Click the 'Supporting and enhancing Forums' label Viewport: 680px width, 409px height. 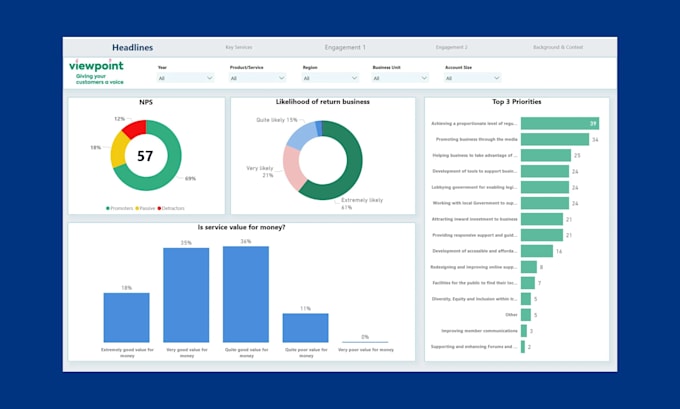click(x=474, y=347)
